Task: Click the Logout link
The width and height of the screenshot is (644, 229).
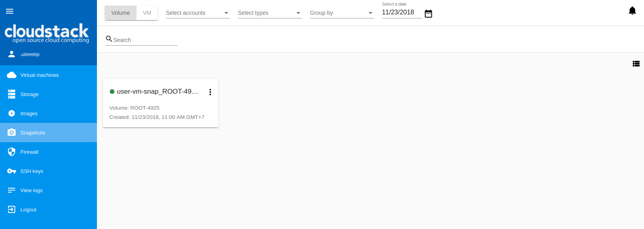Action: [x=28, y=210]
